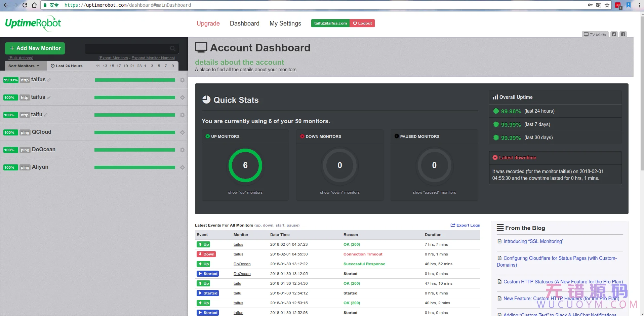Open the Twitter icon near TV Mode

(x=614, y=34)
